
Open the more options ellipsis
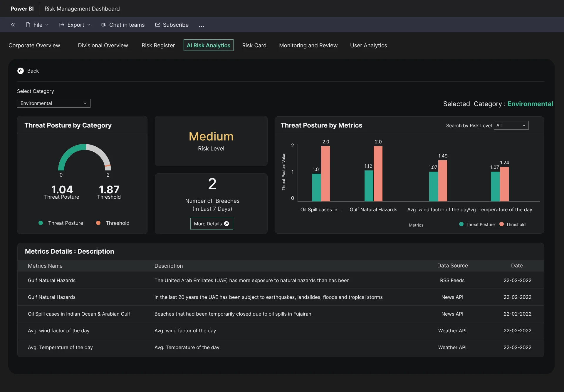(x=201, y=26)
